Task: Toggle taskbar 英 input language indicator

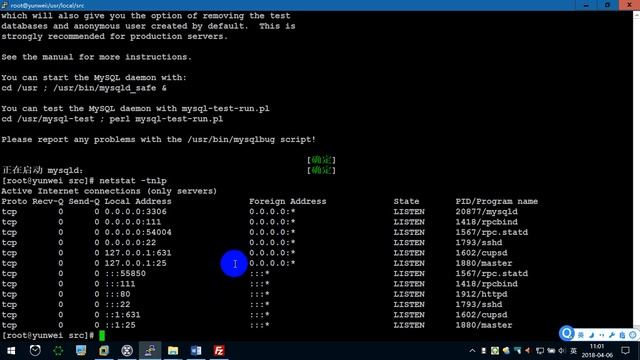Action: pos(573,351)
